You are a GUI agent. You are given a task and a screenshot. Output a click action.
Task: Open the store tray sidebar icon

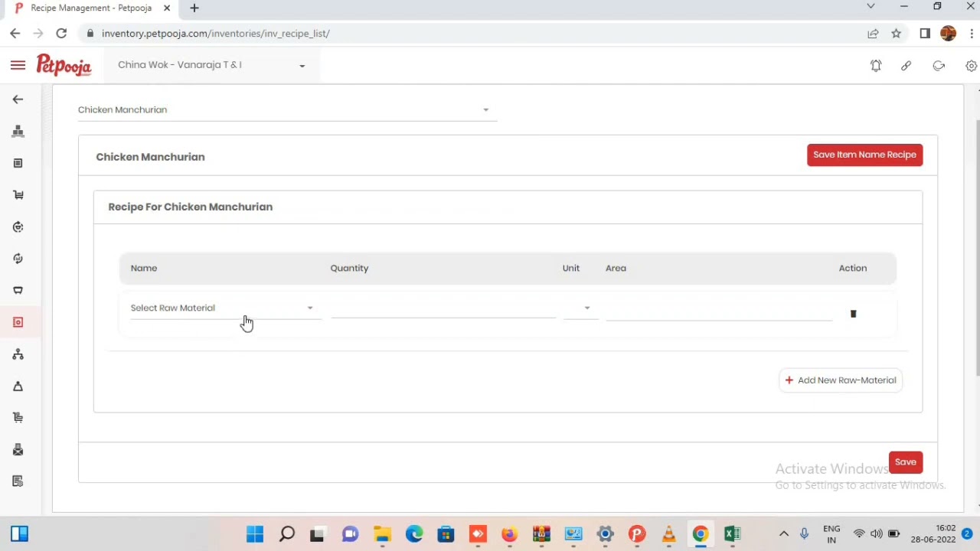click(18, 291)
